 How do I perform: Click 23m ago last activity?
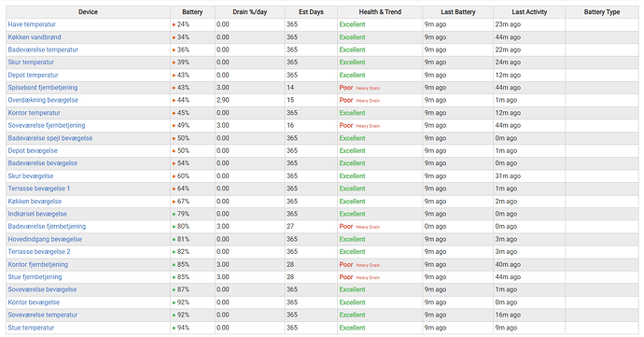[x=508, y=24]
